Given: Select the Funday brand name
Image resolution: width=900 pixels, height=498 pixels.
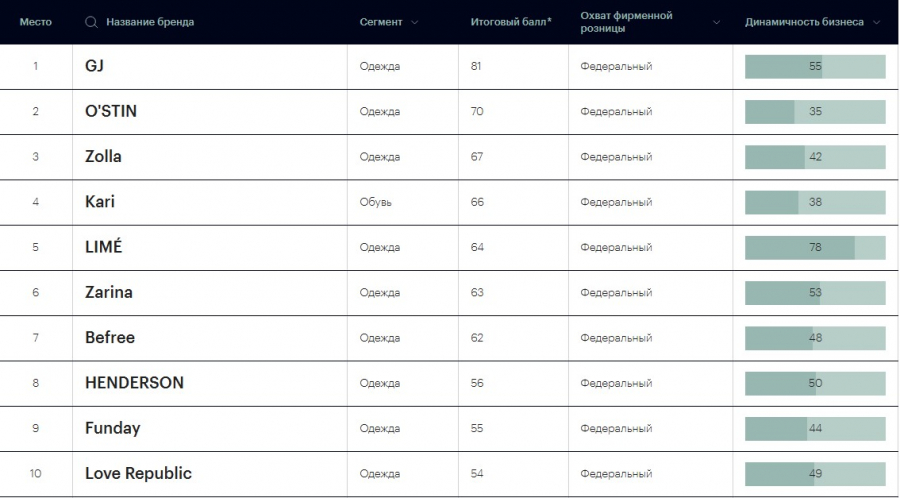Looking at the screenshot, I should tap(112, 428).
